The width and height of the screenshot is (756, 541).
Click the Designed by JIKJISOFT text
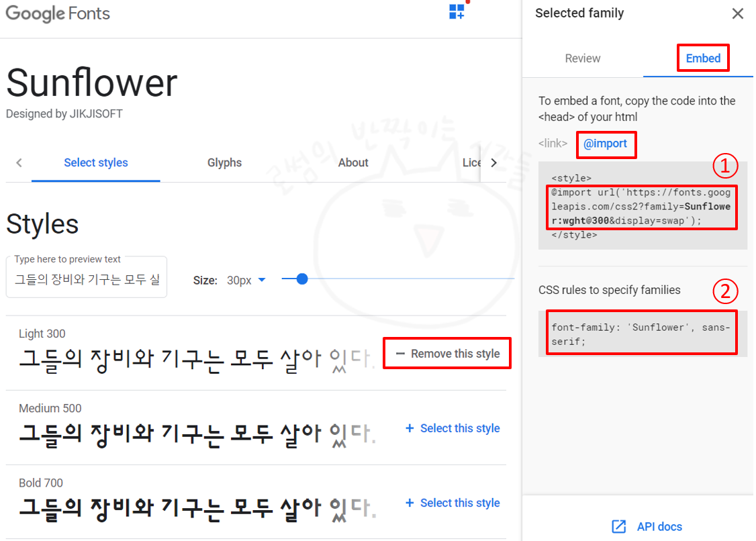tap(64, 114)
